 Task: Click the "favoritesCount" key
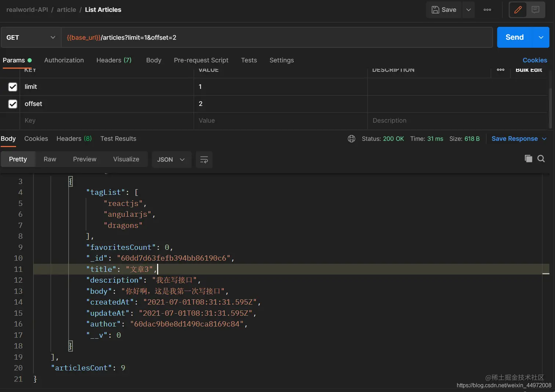[x=121, y=247]
